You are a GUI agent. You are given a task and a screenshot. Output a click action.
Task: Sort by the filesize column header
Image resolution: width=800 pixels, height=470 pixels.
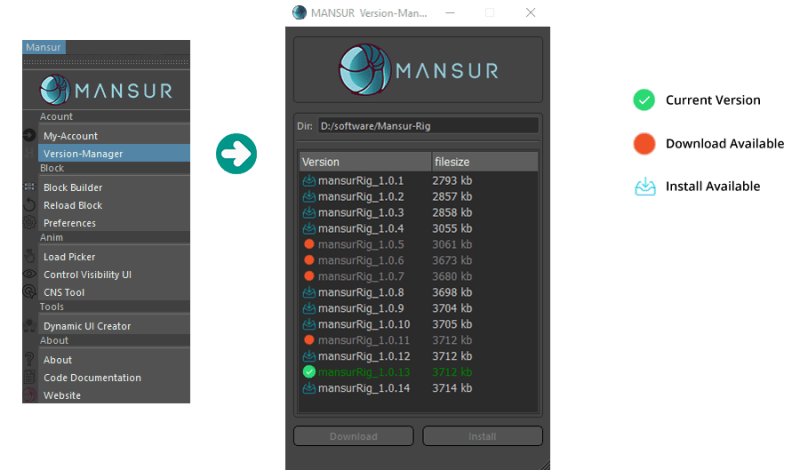485,162
